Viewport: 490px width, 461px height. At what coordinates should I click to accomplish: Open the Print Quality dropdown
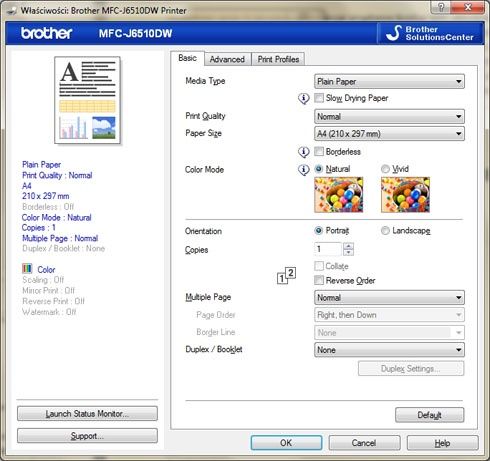(x=389, y=116)
